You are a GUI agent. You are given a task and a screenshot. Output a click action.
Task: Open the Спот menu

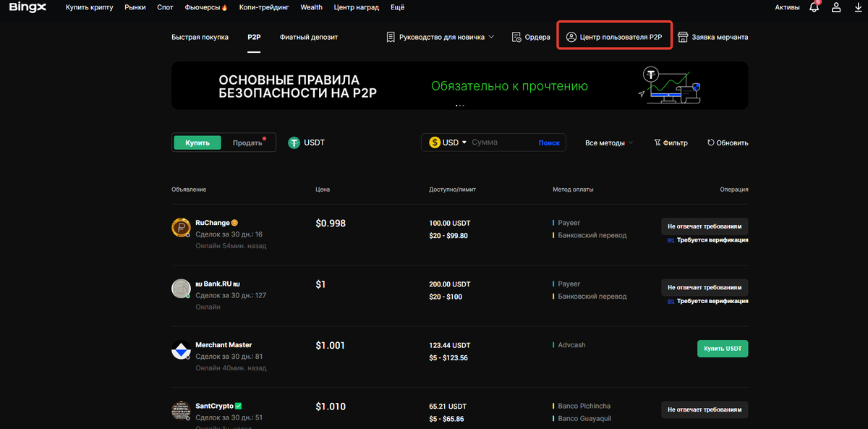coord(165,7)
